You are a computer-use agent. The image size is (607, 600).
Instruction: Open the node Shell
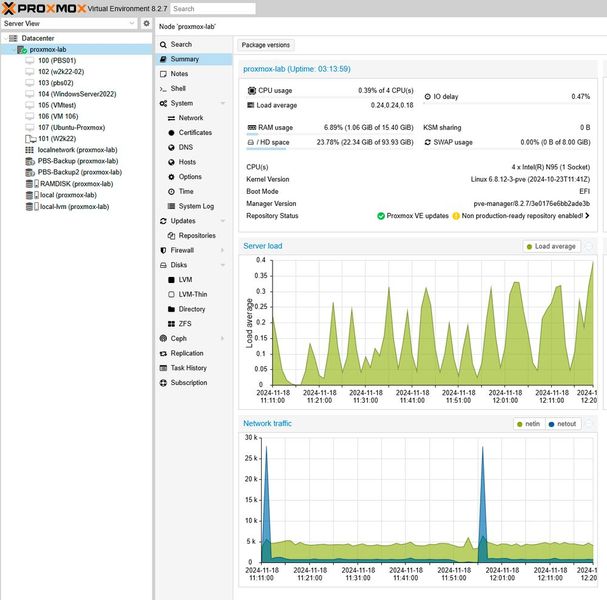point(178,88)
